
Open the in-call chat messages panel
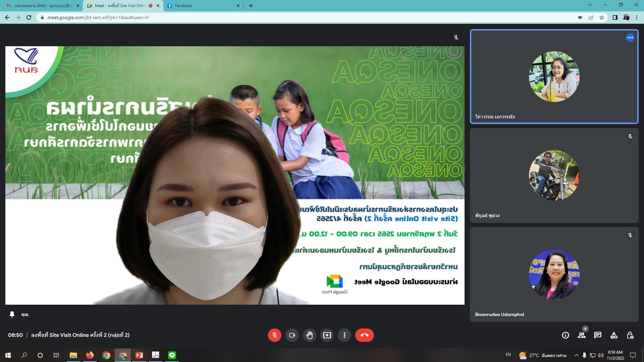point(598,335)
